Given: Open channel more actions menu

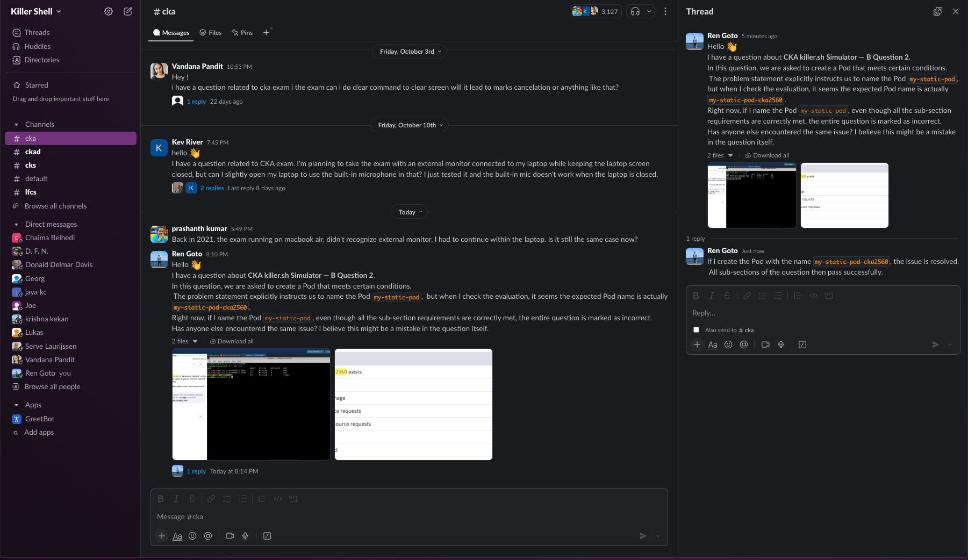Looking at the screenshot, I should pos(665,11).
